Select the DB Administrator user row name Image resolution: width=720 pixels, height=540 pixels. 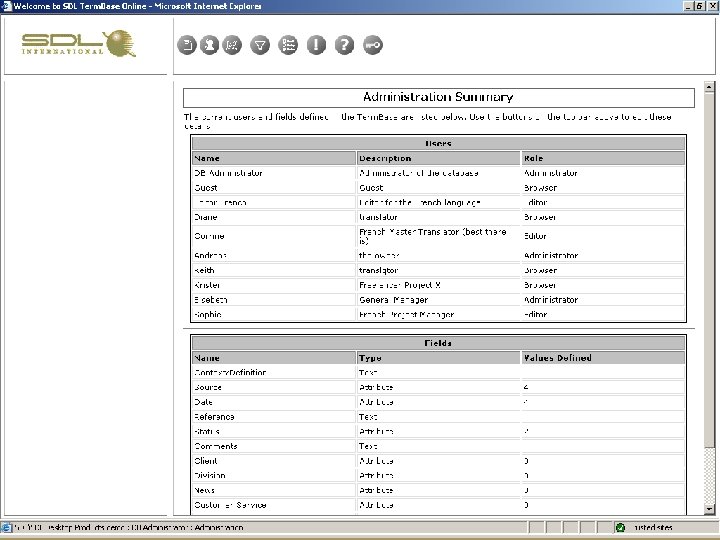coord(228,173)
